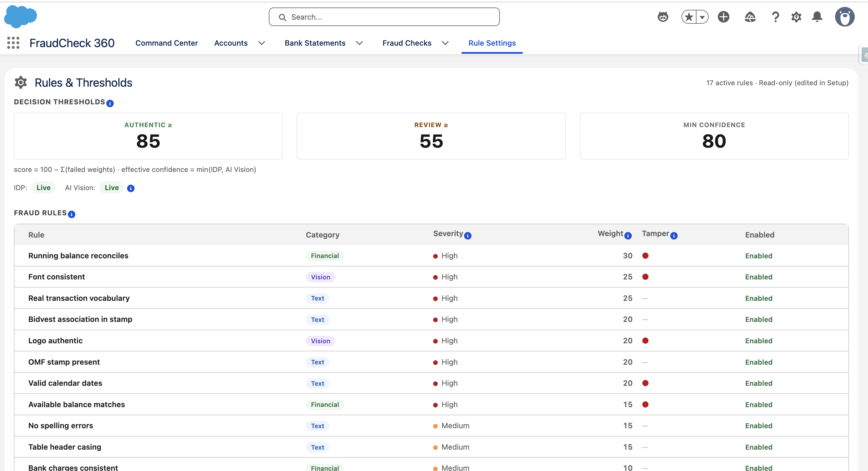The image size is (868, 471).
Task: Open the favorites list dropdown arrow
Action: pos(702,17)
